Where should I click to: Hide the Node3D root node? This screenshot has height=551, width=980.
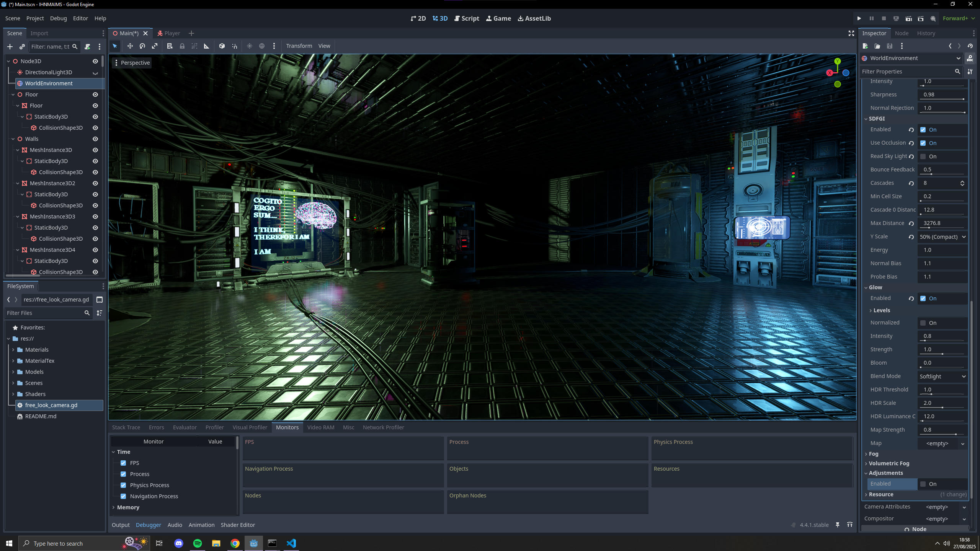(x=95, y=61)
